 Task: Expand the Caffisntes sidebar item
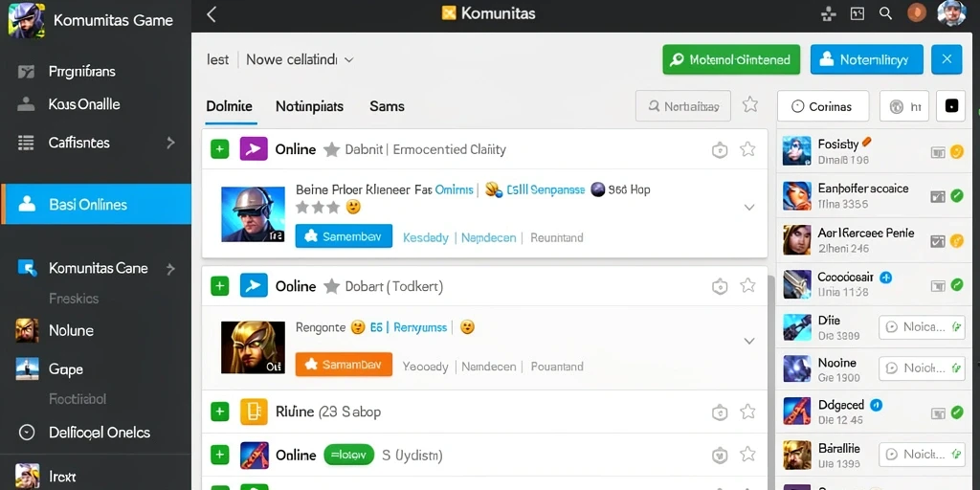click(170, 144)
